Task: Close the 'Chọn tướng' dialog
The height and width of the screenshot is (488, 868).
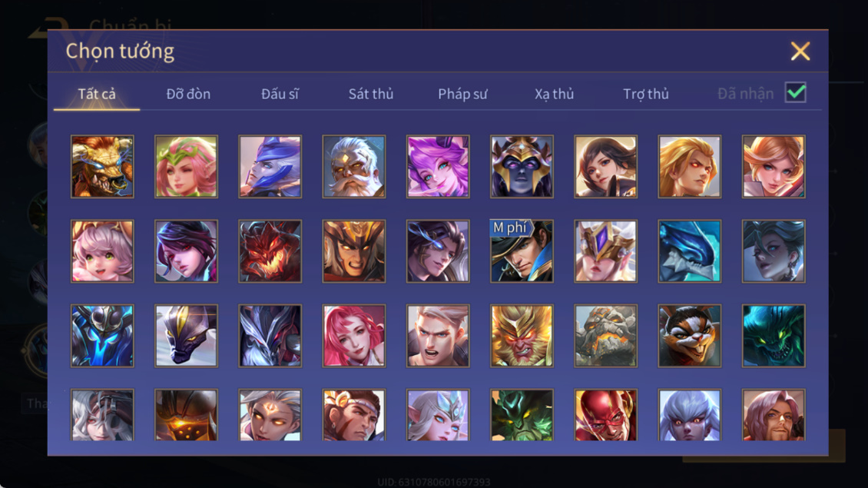Action: [800, 51]
